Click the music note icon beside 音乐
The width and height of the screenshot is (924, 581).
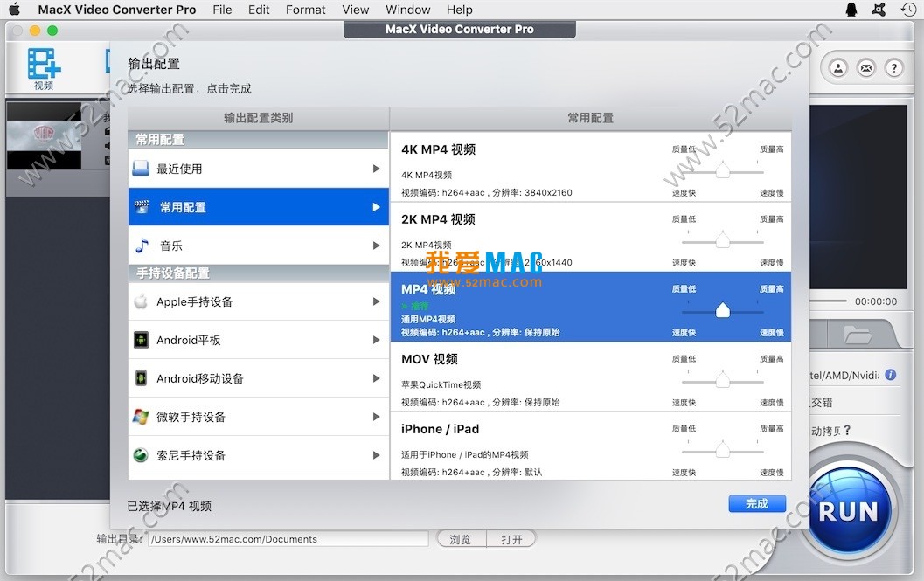[142, 246]
